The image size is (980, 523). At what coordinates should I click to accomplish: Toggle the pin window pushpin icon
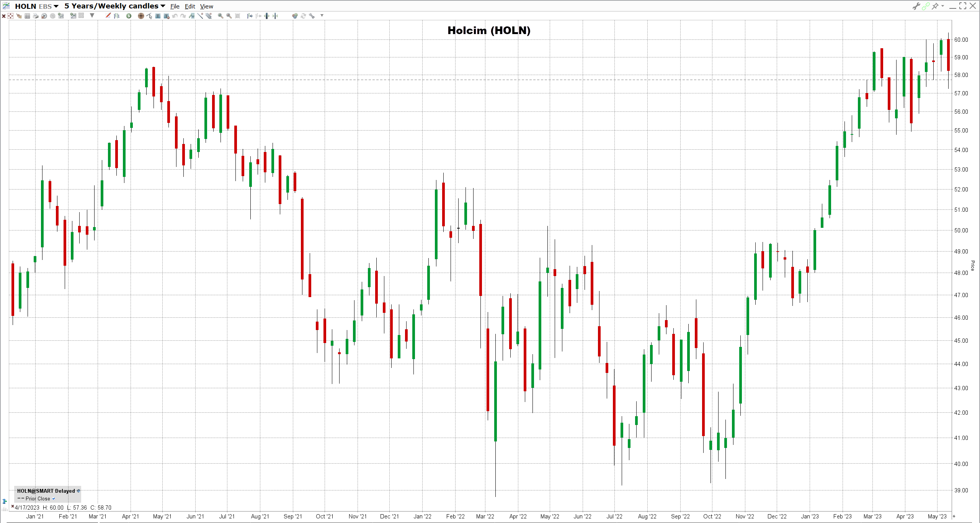tap(935, 6)
